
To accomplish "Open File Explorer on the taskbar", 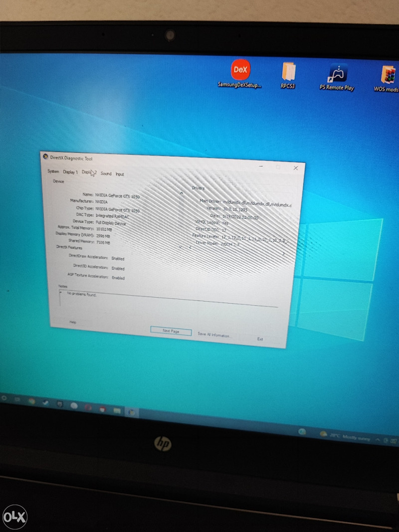I will pos(117,410).
